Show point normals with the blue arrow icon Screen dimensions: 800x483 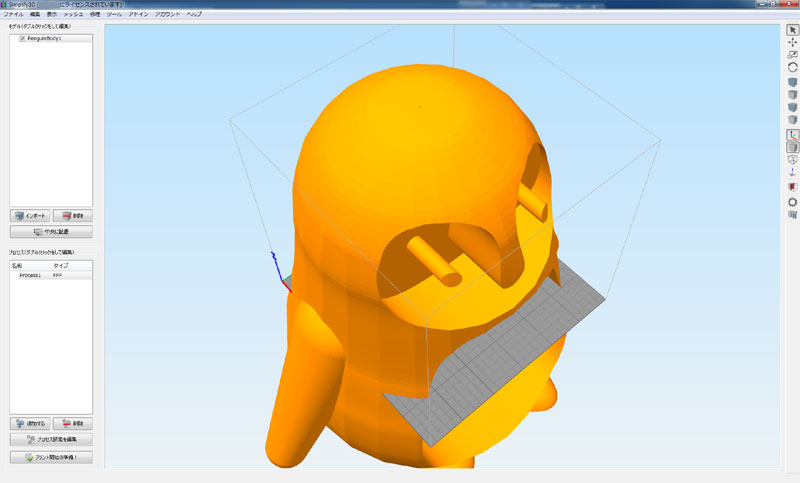tap(792, 173)
